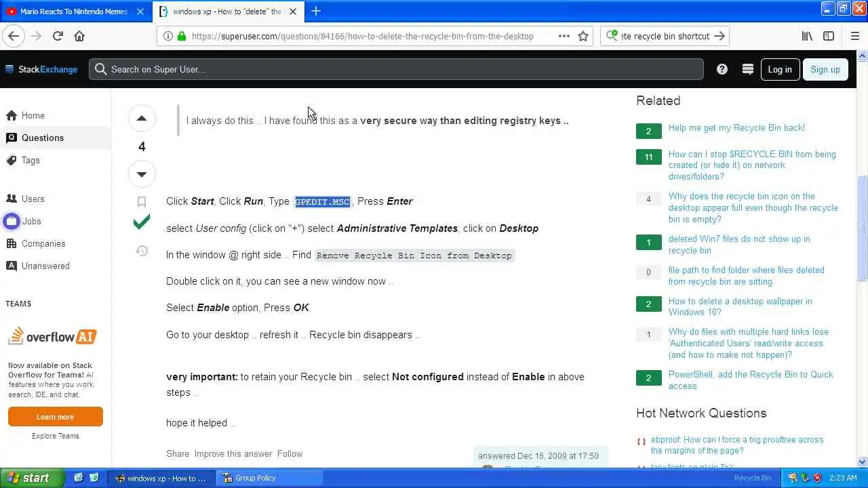Image resolution: width=868 pixels, height=488 pixels.
Task: Open 'deleted Win7 files do not show up' link
Action: click(x=739, y=245)
